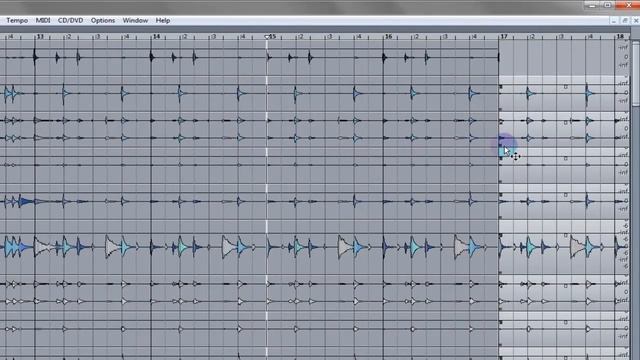
Task: Click the playhead marker at bar 15
Action: point(267,37)
